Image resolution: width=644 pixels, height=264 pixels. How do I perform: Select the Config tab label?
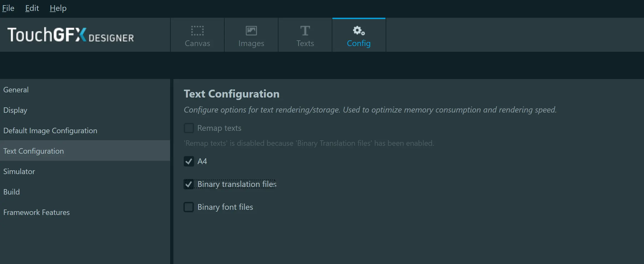coord(359,43)
